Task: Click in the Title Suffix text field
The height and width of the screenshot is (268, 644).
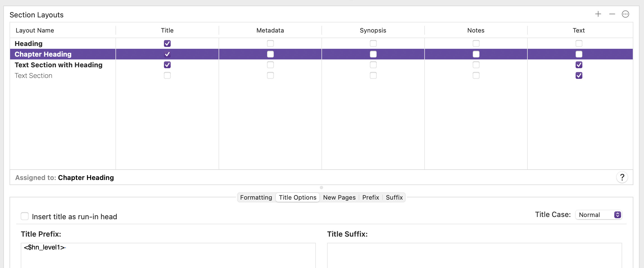Action: tap(474, 255)
